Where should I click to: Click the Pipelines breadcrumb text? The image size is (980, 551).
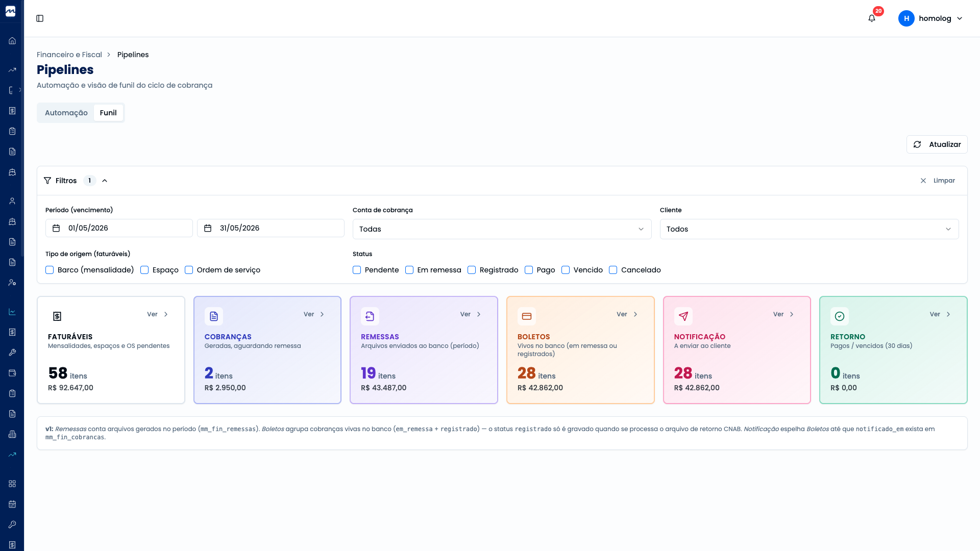pos(133,55)
